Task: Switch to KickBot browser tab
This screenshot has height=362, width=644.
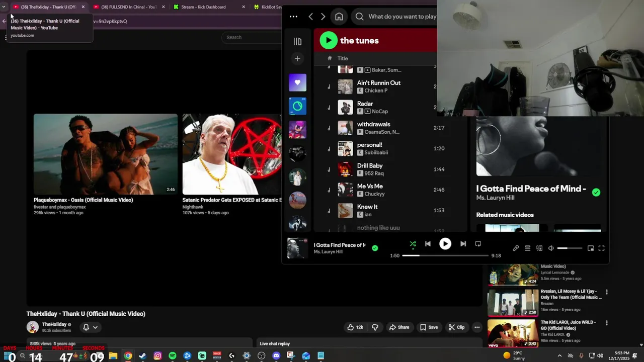Action: (x=267, y=7)
